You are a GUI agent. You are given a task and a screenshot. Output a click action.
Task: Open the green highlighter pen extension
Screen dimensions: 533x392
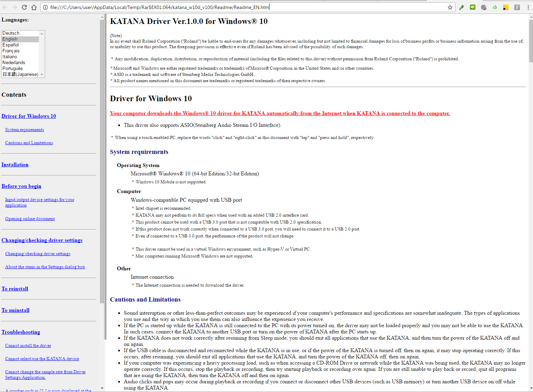point(462,7)
